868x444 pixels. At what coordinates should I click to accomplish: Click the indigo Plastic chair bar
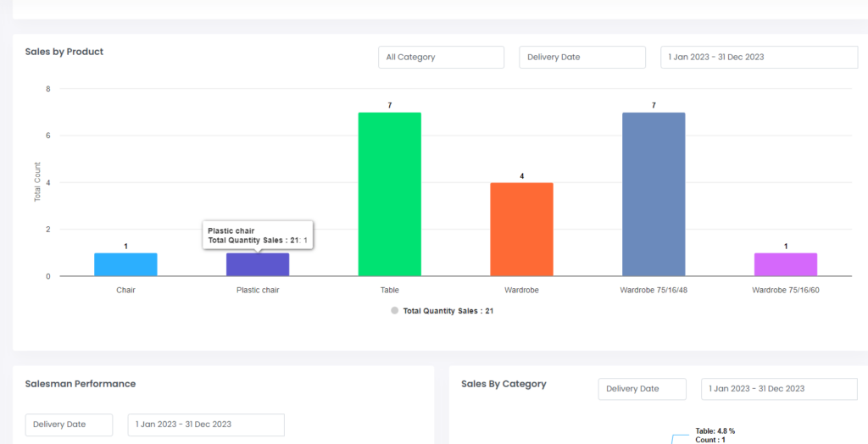click(258, 265)
